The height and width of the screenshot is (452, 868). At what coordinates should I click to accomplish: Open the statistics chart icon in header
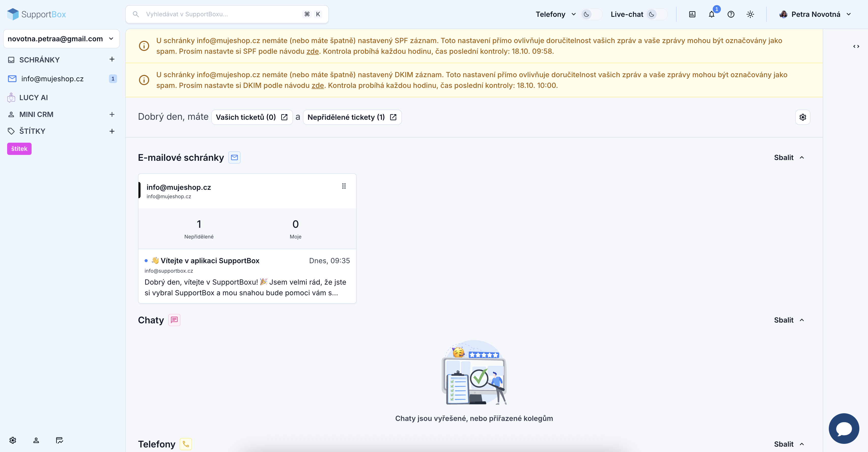pyautogui.click(x=692, y=14)
